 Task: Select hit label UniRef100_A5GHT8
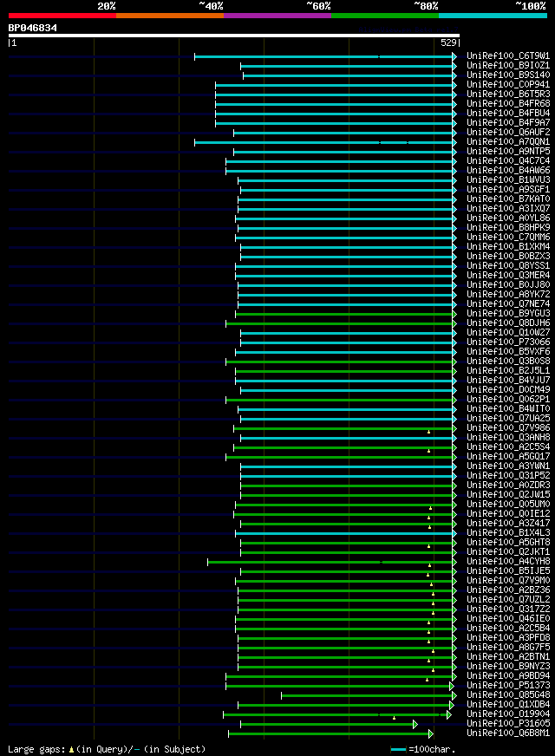[x=508, y=543]
